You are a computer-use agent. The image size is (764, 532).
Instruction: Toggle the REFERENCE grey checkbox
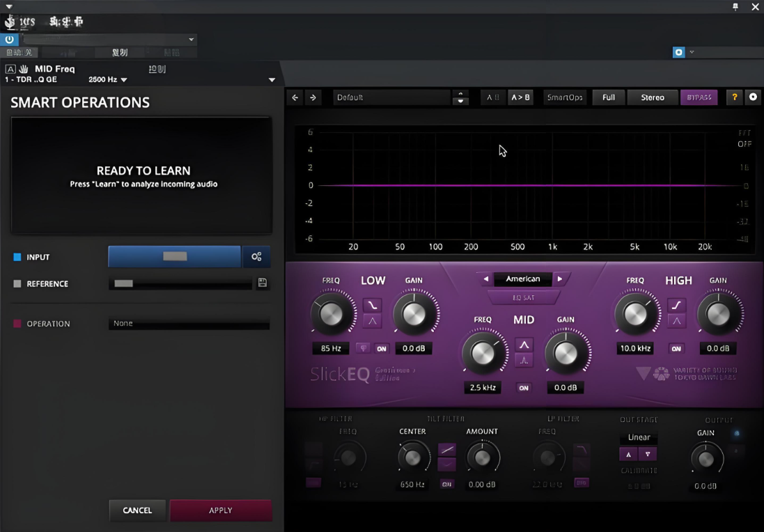tap(17, 283)
